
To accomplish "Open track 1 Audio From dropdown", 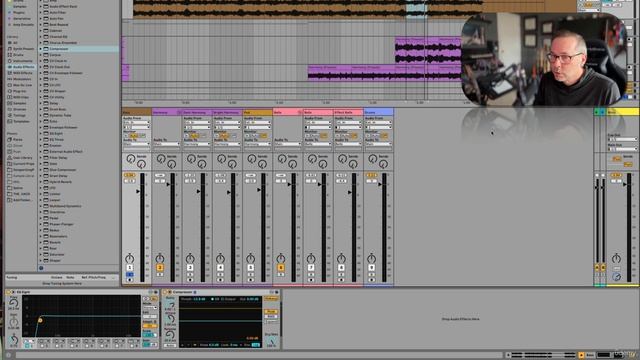I will pyautogui.click(x=136, y=122).
